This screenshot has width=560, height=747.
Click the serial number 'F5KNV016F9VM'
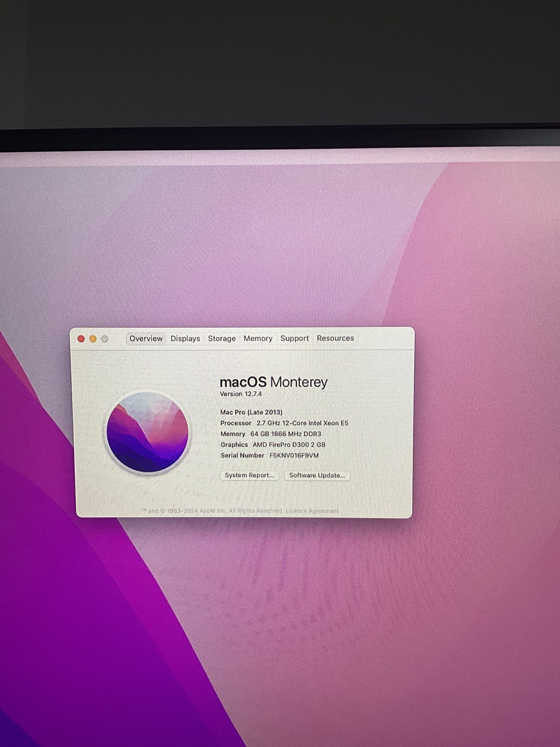294,455
